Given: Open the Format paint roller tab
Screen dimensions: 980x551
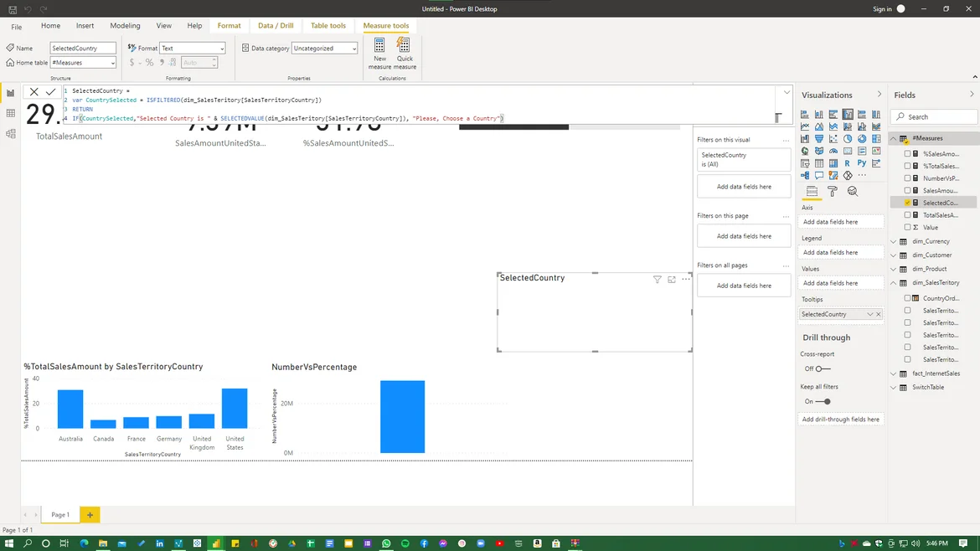Looking at the screenshot, I should point(832,192).
